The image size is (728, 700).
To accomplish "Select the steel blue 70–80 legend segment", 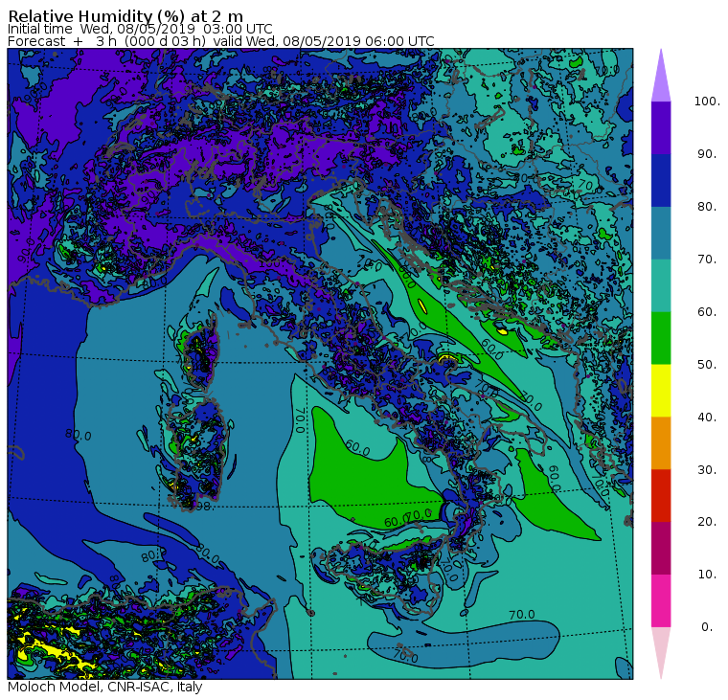I will [661, 233].
